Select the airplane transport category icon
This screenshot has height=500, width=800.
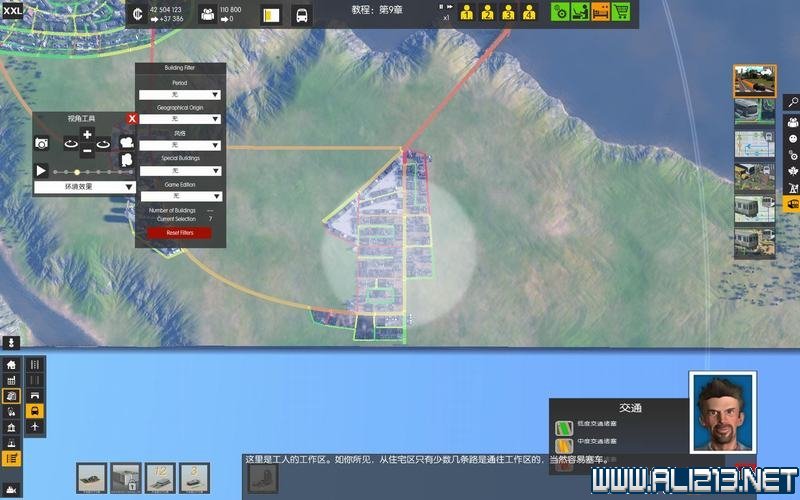(35, 427)
